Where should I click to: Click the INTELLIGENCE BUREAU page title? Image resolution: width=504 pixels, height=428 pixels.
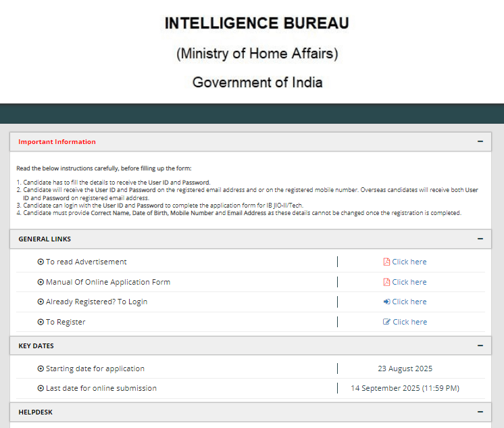pos(257,24)
